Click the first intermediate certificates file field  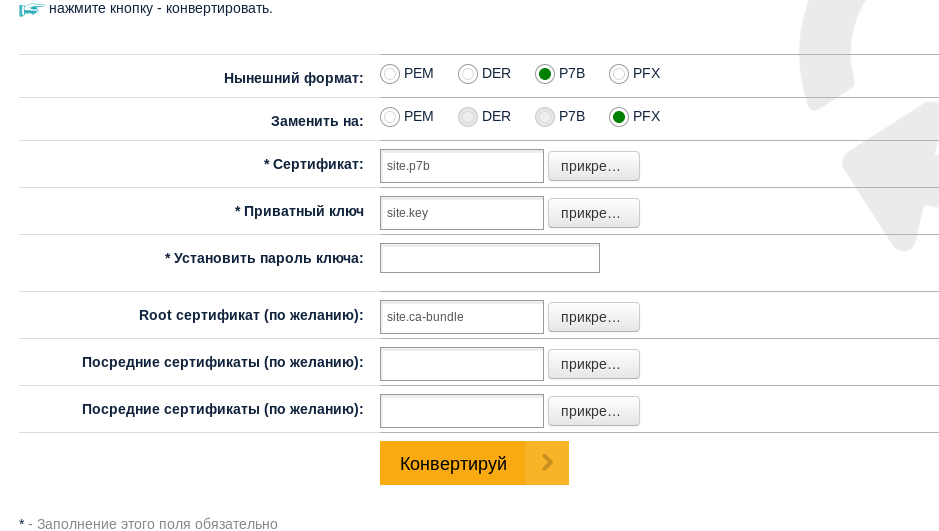(x=462, y=364)
